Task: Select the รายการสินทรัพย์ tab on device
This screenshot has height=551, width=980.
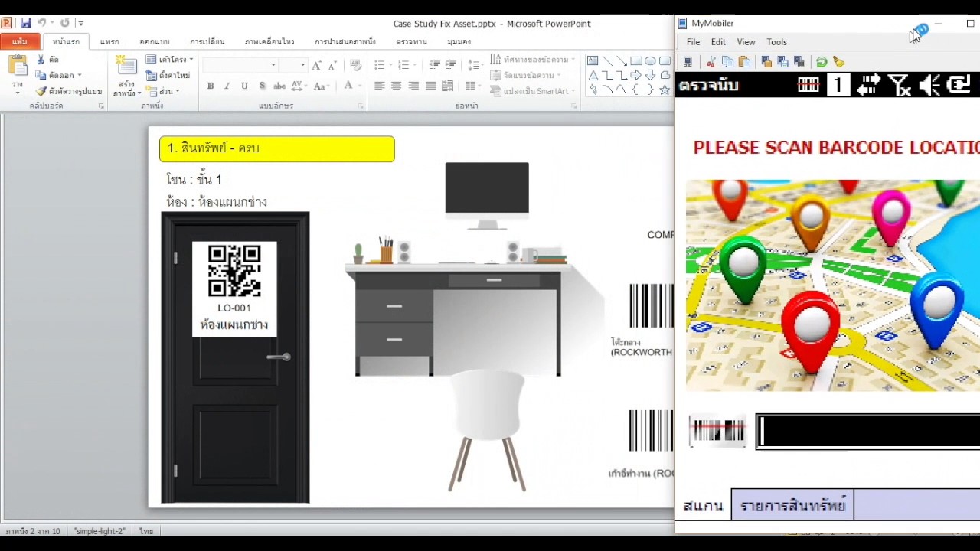Action: coord(792,505)
